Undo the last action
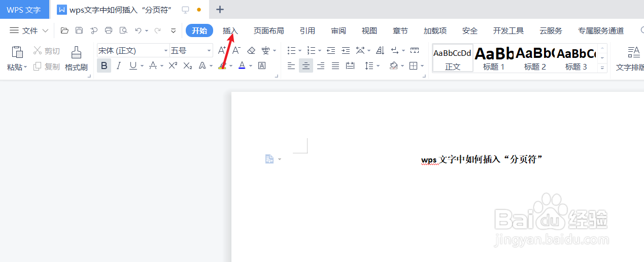The width and height of the screenshot is (644, 262). tap(138, 30)
